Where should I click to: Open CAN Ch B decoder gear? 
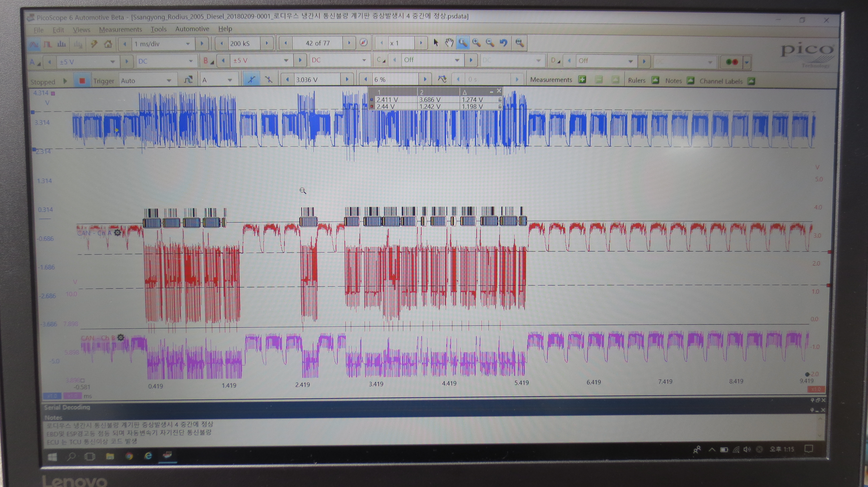pos(121,337)
